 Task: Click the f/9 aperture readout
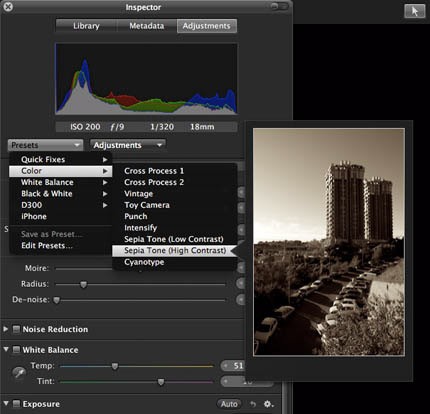coord(117,127)
